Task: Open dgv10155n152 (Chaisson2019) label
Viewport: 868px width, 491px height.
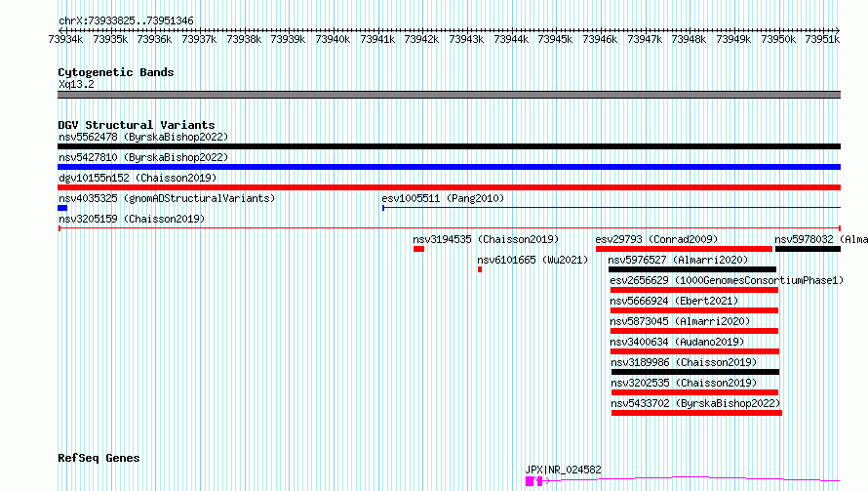Action: click(x=138, y=178)
